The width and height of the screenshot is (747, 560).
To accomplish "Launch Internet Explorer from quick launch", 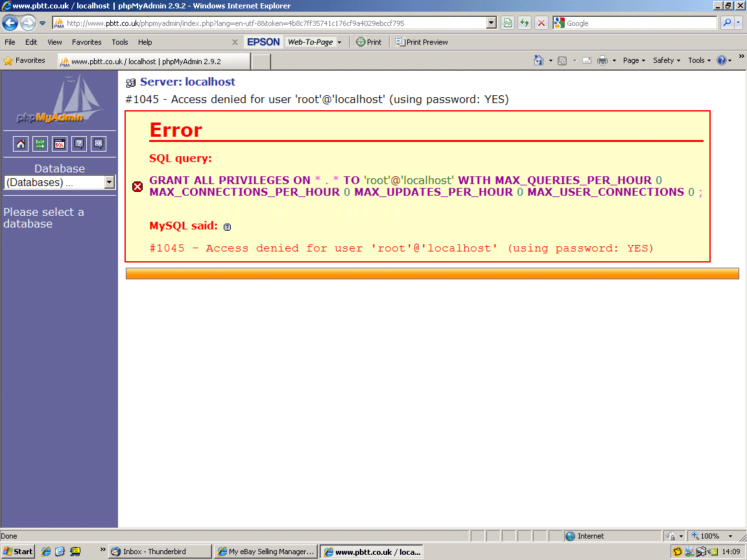I will click(46, 552).
